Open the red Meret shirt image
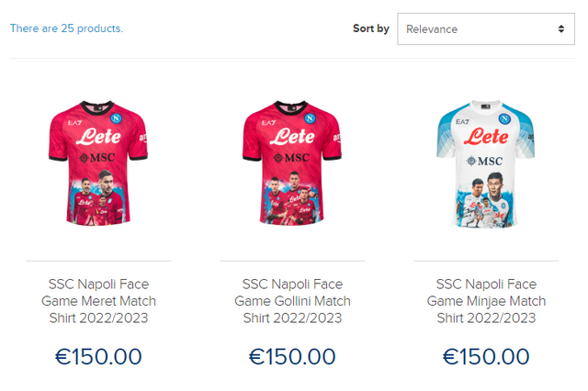Screen dimensions: 588x391 (x=98, y=163)
